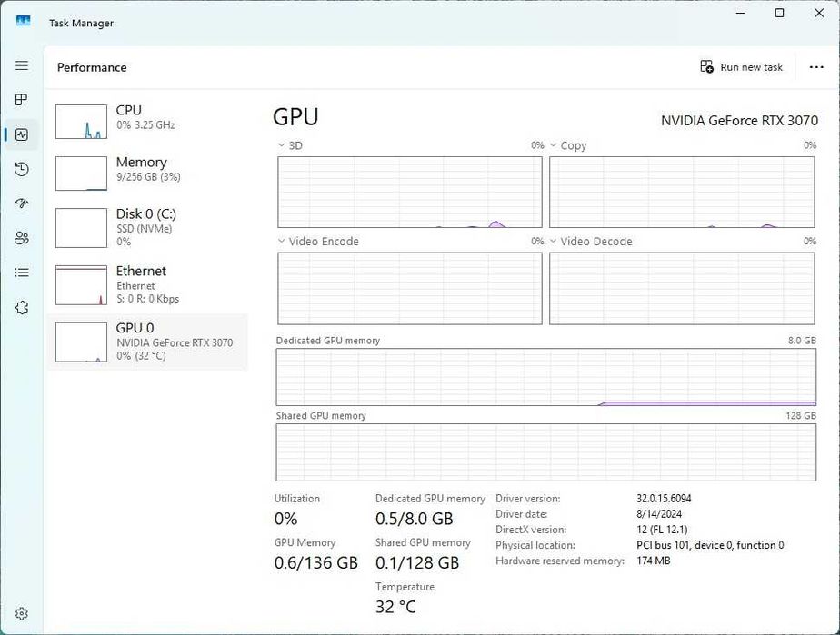Minimize the Task Manager window
The height and width of the screenshot is (635, 840).
click(x=741, y=13)
